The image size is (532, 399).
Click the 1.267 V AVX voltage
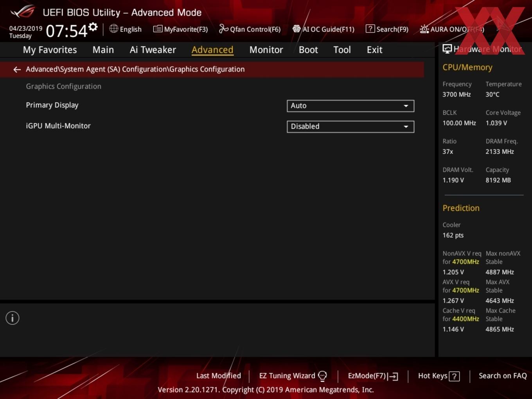[x=453, y=300]
